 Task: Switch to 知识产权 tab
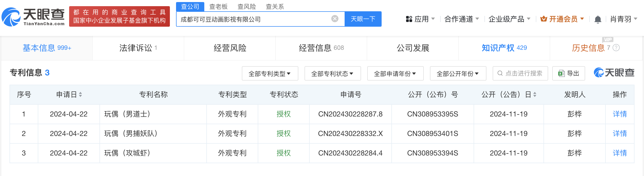[x=504, y=48]
